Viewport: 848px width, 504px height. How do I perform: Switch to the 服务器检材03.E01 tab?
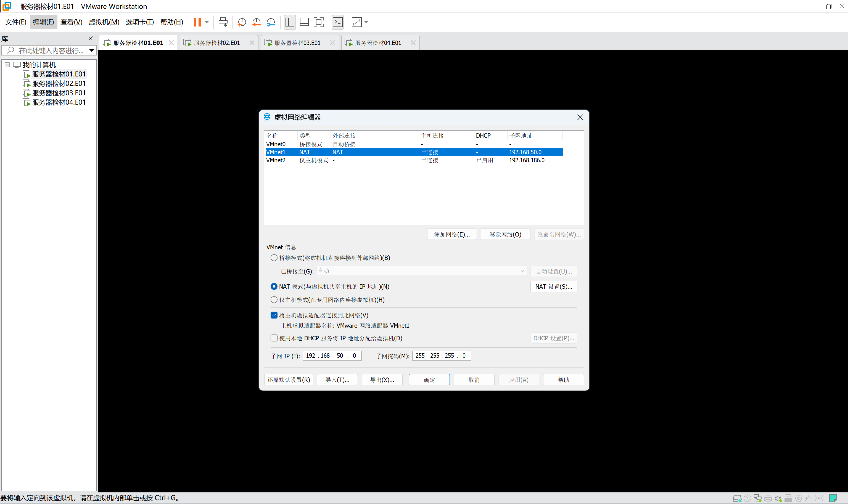pyautogui.click(x=297, y=43)
